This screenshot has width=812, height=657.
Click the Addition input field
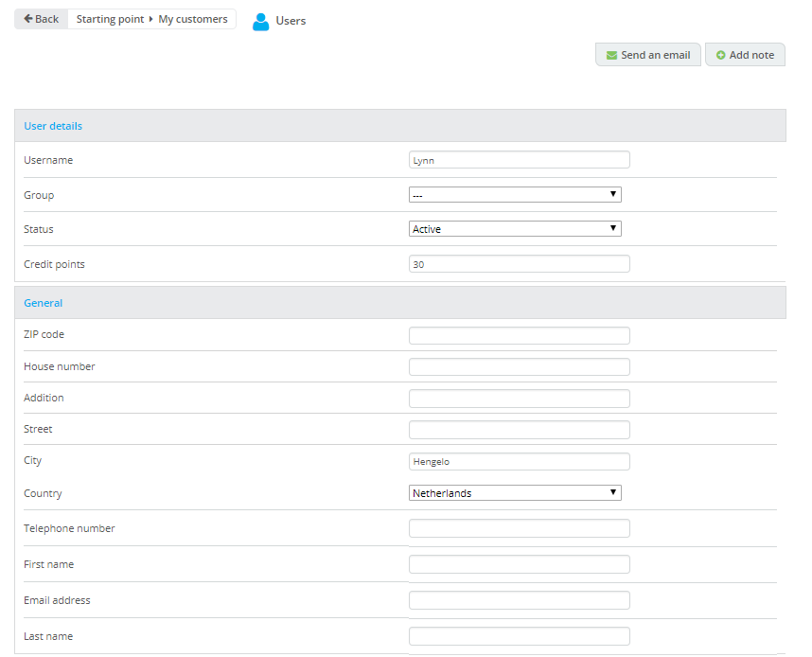tap(519, 398)
